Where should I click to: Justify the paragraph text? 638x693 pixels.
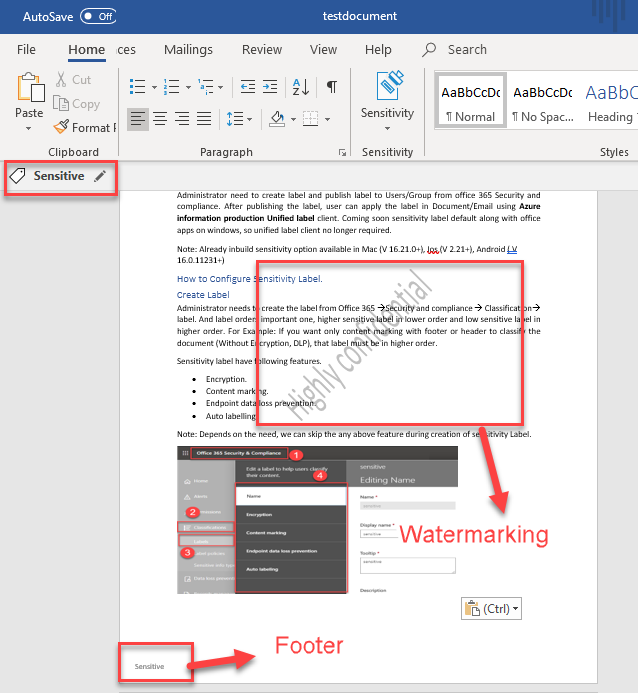click(x=206, y=119)
